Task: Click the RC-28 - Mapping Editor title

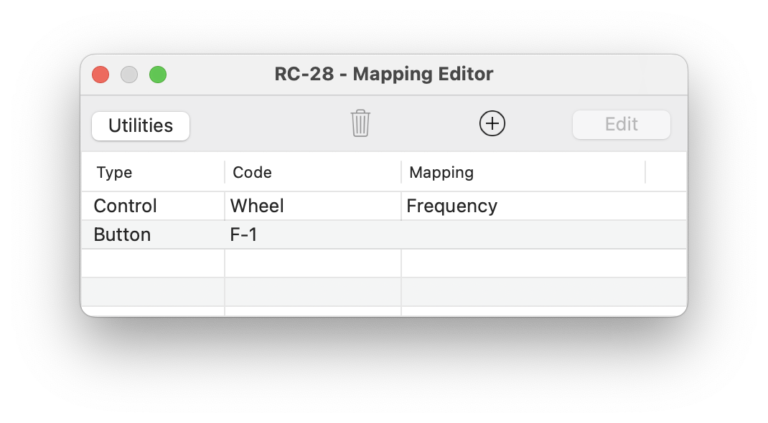Action: coord(384,74)
